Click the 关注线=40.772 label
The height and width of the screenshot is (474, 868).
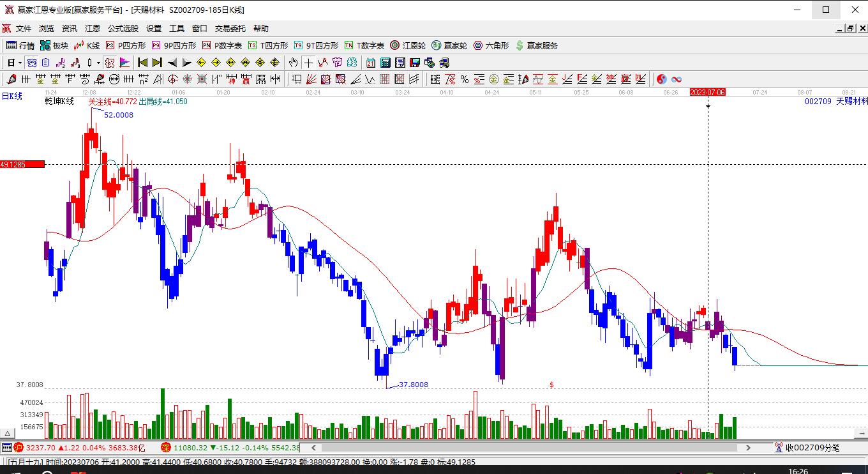[x=112, y=101]
